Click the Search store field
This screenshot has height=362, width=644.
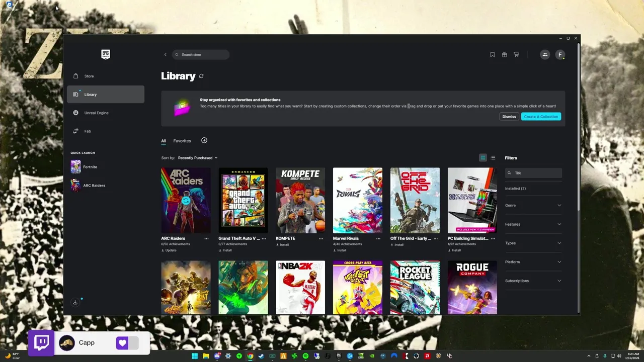(x=201, y=54)
